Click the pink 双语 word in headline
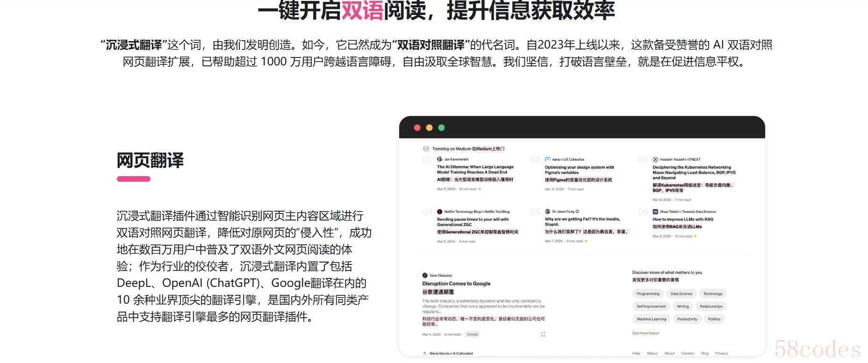The height and width of the screenshot is (363, 868). coord(362,10)
